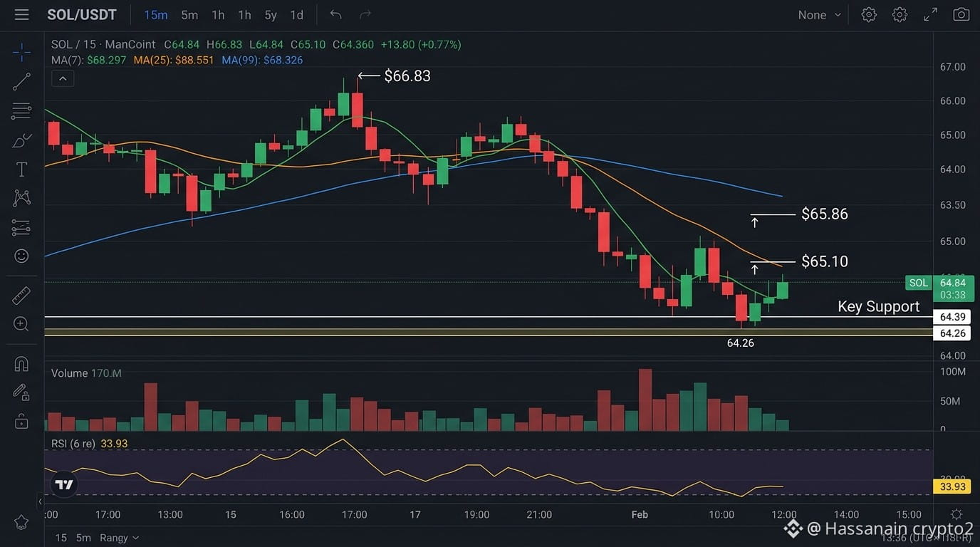Click the MA(25) indicator label

pyautogui.click(x=174, y=60)
